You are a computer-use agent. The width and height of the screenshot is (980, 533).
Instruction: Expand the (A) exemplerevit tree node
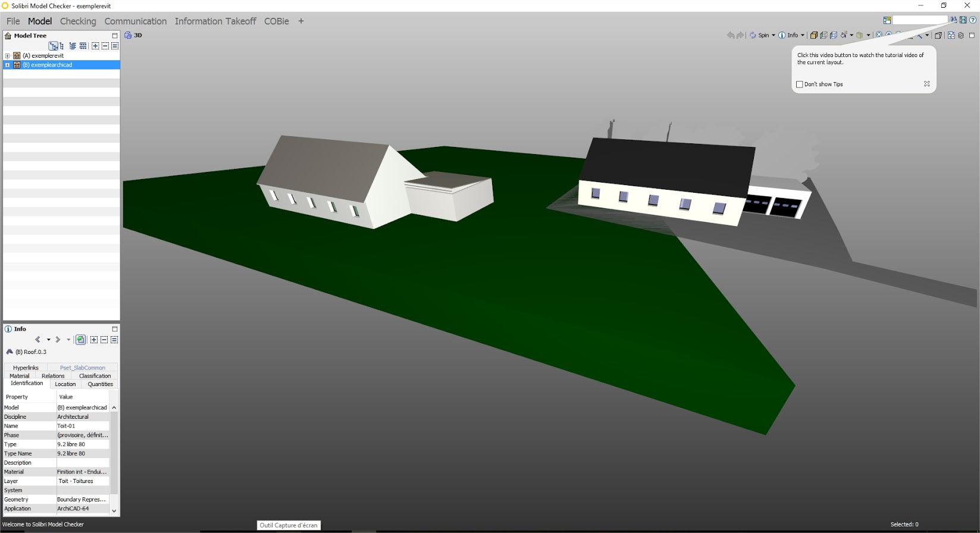[7, 56]
